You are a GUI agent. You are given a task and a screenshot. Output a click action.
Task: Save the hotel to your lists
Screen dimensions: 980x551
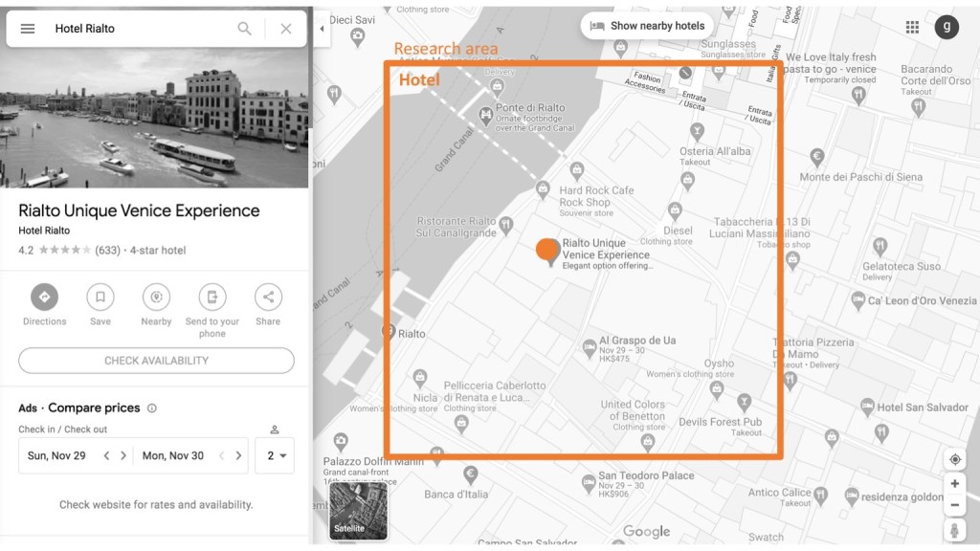pos(100,297)
